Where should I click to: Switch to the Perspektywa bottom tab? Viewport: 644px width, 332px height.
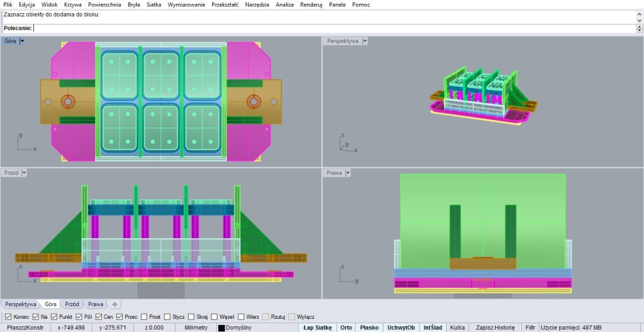21,304
